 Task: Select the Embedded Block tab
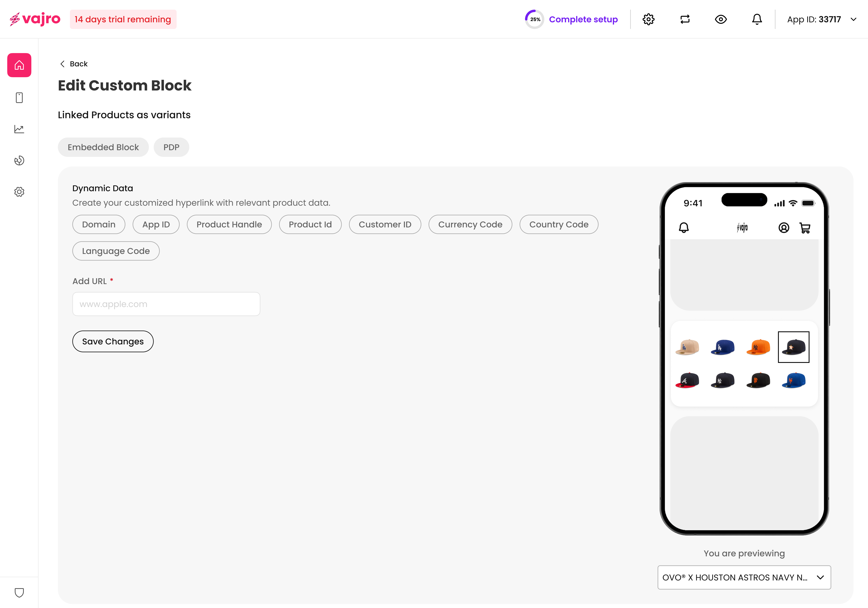(103, 147)
